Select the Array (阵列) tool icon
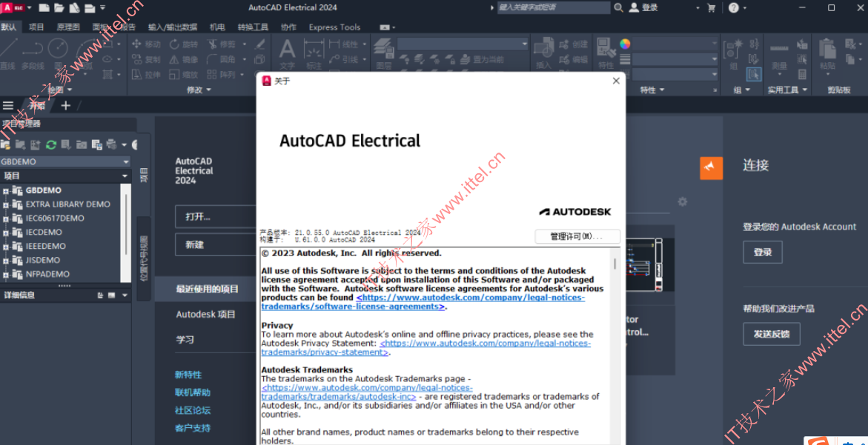Viewport: 868px width, 445px height. point(212,74)
